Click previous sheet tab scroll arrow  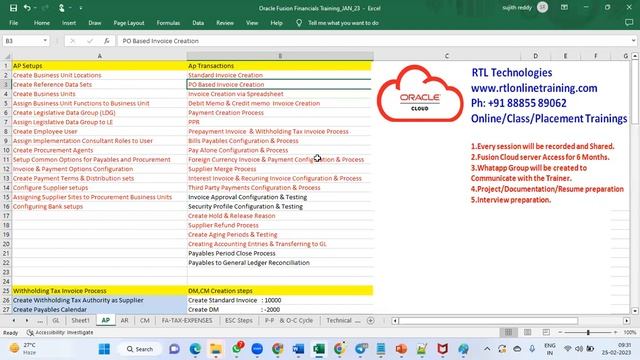point(13,321)
